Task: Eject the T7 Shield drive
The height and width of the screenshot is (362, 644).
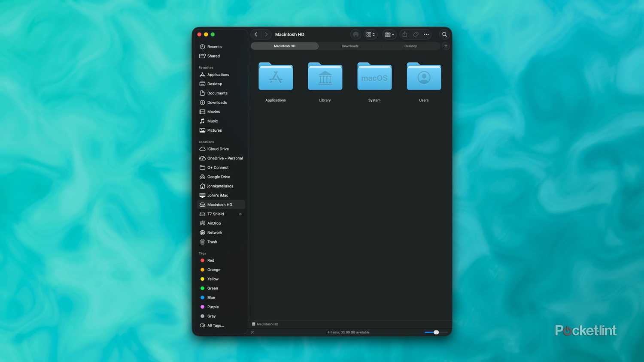Action: click(x=240, y=214)
